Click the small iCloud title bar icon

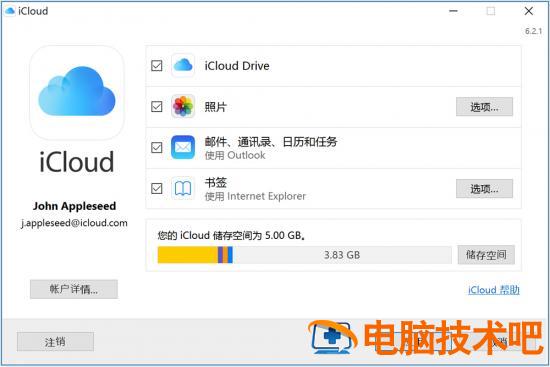tap(10, 11)
